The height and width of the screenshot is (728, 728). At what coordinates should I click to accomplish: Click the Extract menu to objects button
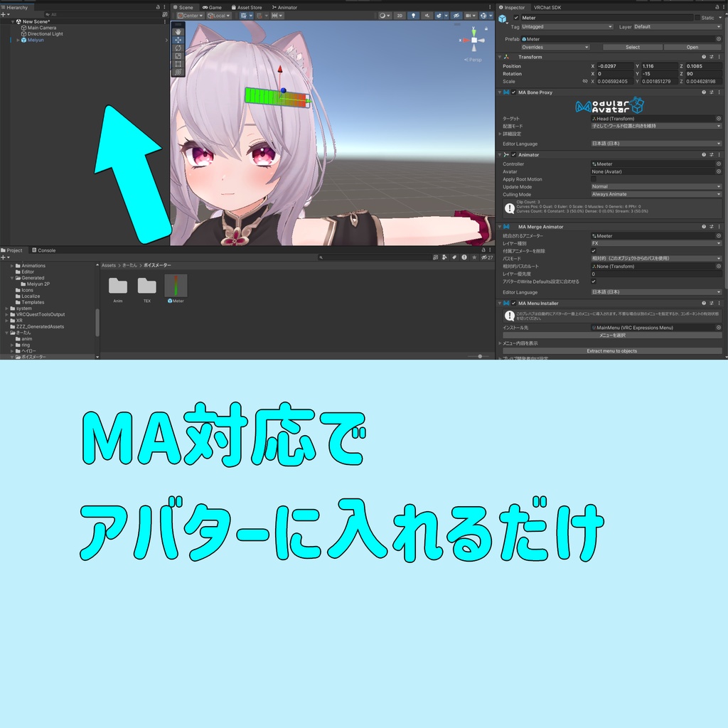tap(611, 350)
